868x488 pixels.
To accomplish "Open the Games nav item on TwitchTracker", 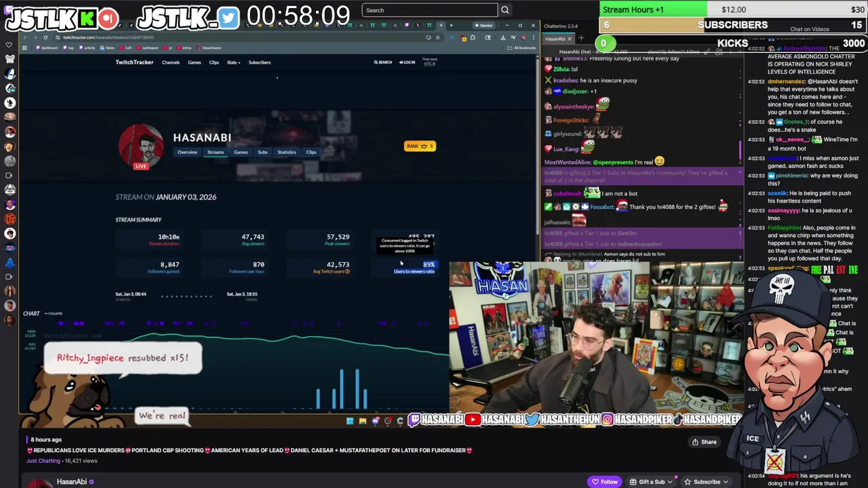I will pos(195,62).
